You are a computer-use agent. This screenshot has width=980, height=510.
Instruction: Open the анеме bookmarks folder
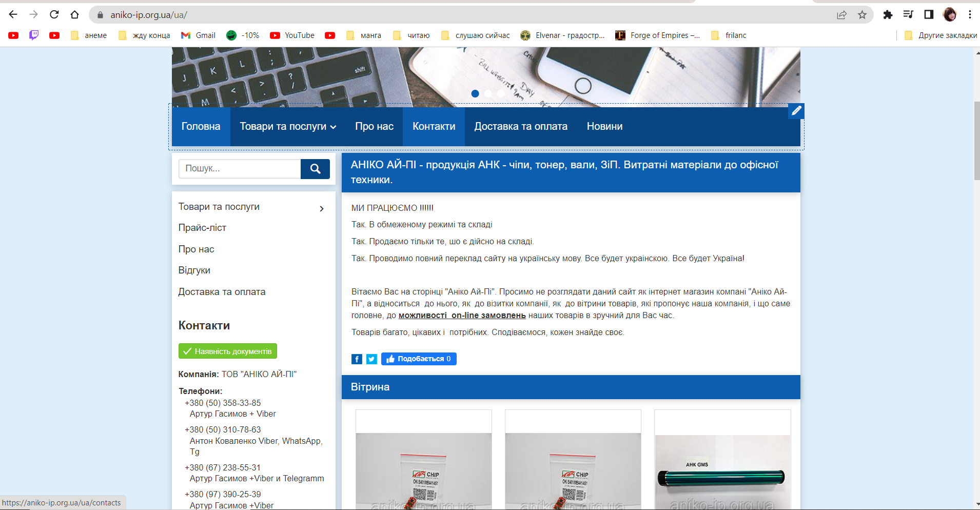(89, 35)
